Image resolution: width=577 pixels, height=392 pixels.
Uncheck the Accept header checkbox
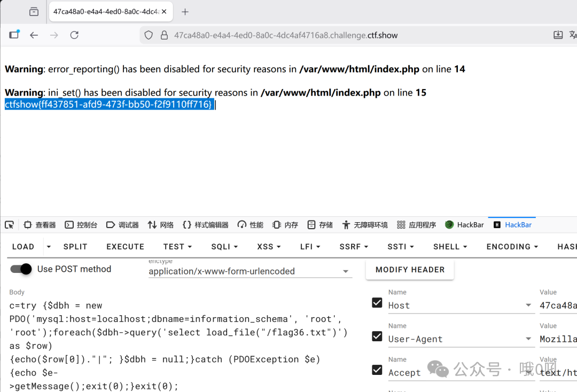[377, 370]
